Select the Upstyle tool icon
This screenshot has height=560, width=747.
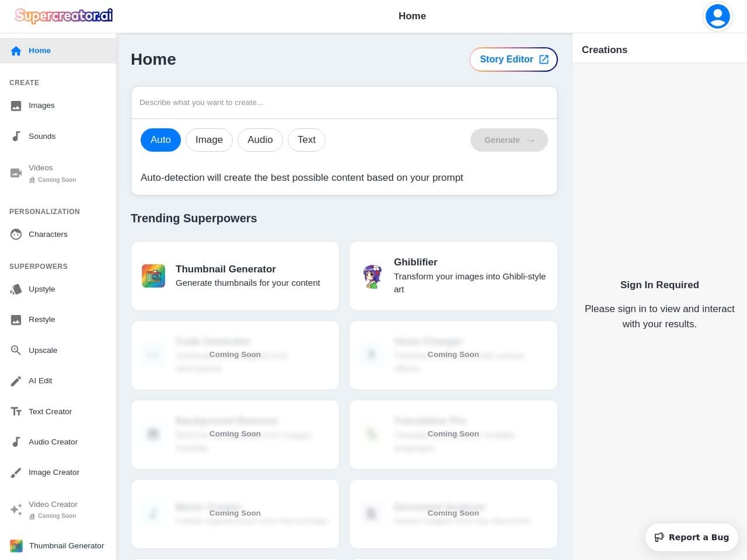click(x=16, y=289)
